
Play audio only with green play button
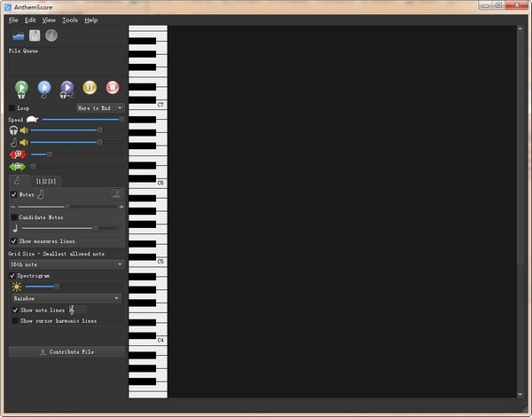coord(21,90)
